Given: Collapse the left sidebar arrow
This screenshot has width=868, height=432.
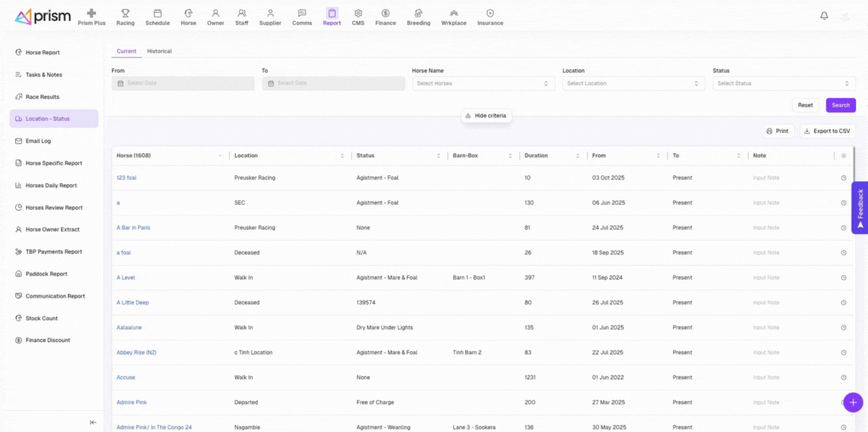Looking at the screenshot, I should point(93,422).
